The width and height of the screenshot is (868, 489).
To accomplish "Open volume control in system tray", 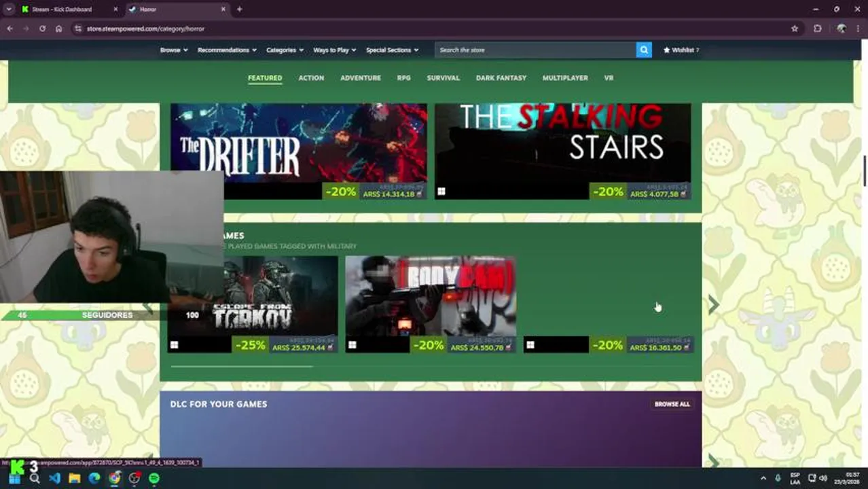I will [x=823, y=478].
